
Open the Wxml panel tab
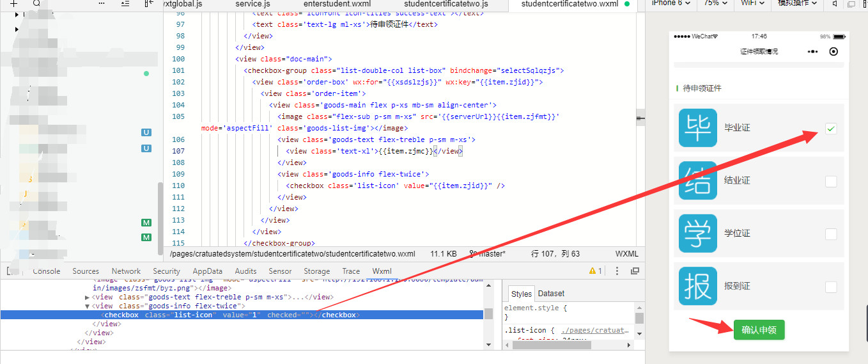click(x=382, y=271)
